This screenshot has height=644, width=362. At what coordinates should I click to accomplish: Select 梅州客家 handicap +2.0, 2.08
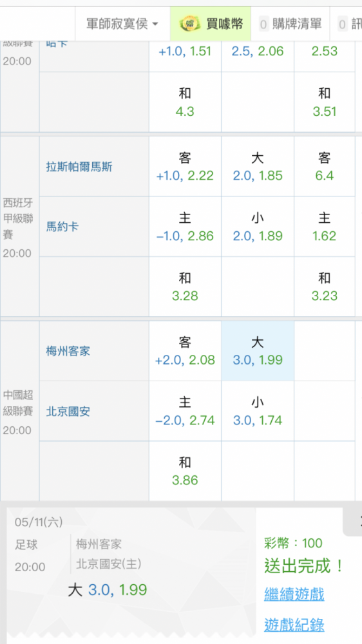pos(185,351)
